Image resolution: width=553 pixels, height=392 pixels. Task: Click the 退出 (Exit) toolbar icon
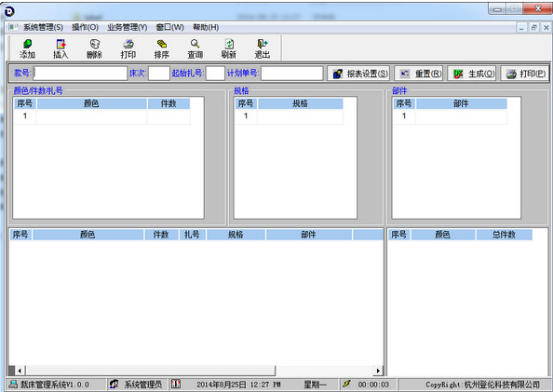(262, 48)
